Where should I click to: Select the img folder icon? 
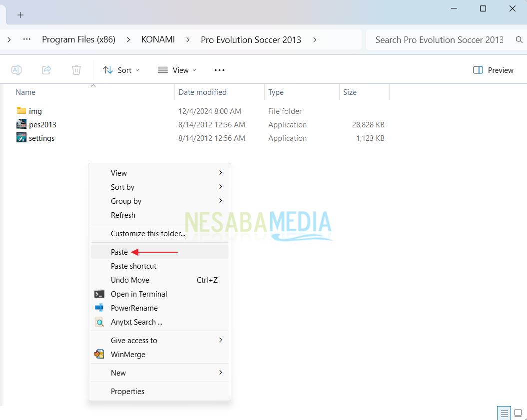click(x=21, y=110)
